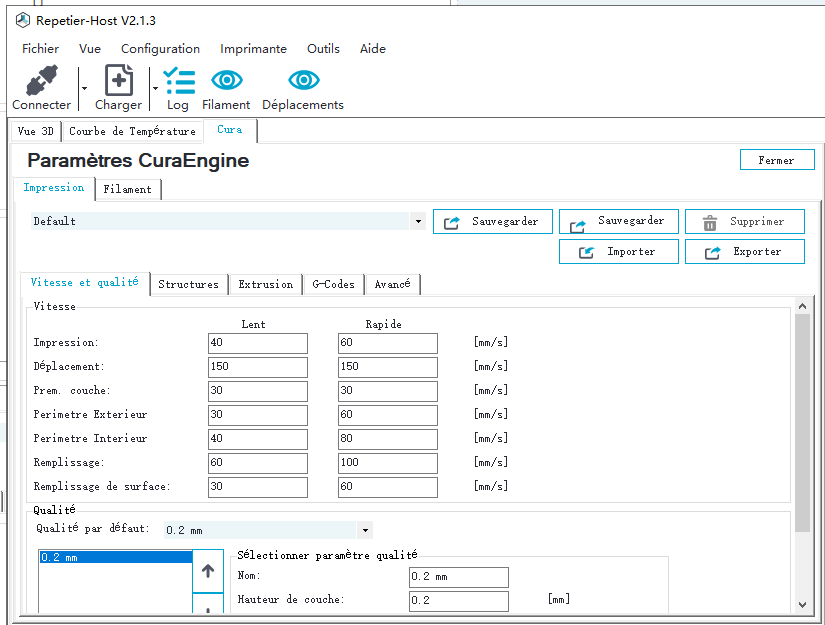Click Prem. couche Rapide field

pyautogui.click(x=388, y=391)
